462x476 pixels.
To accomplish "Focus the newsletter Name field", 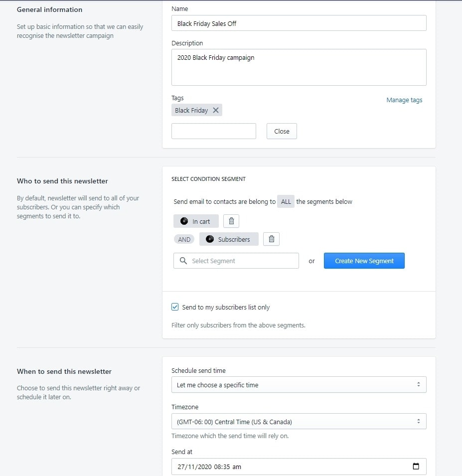I will click(299, 23).
